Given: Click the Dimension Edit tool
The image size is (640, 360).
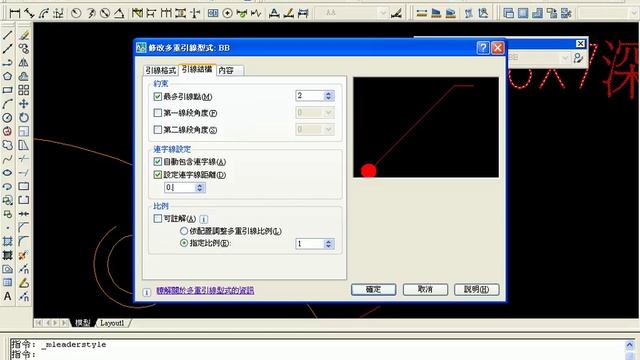Looking at the screenshot, I should 274,13.
